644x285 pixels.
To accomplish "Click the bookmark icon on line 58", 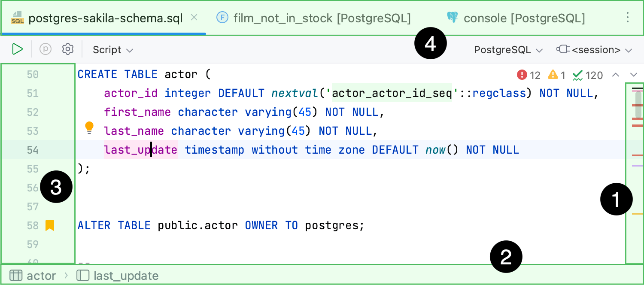I will tap(50, 225).
